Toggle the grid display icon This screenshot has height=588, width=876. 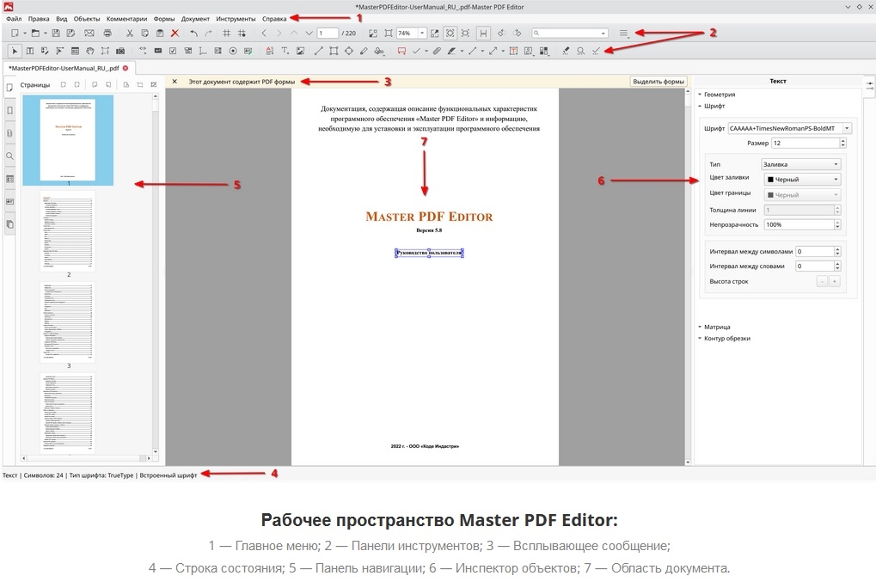[x=226, y=34]
